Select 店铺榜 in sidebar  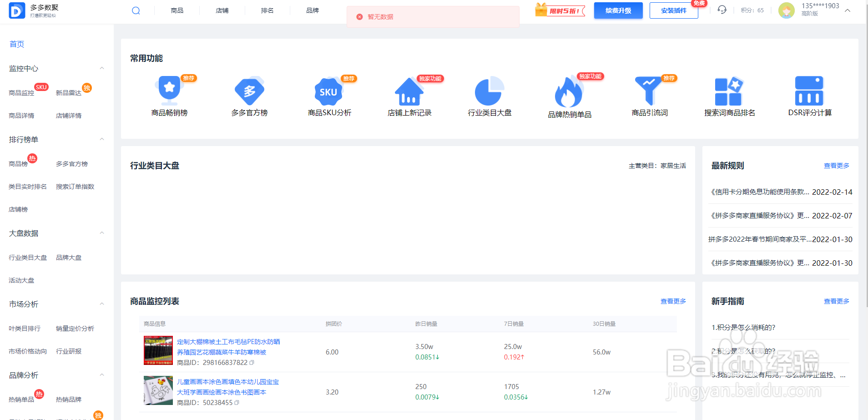(x=18, y=209)
